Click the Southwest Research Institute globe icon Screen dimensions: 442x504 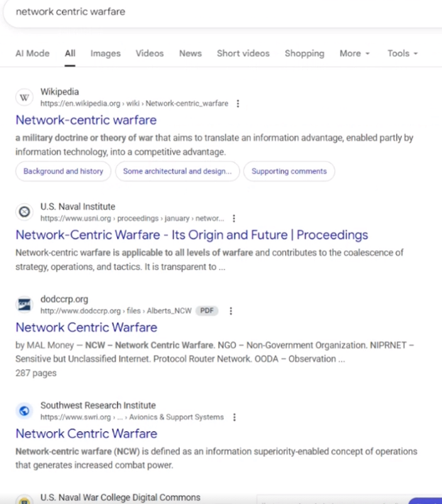coord(24,411)
